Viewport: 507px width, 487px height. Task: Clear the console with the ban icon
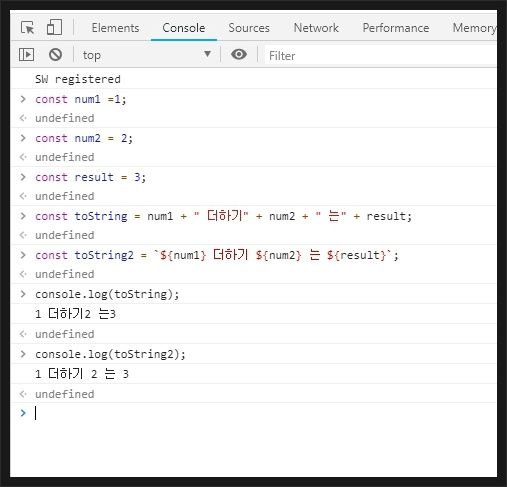[x=55, y=55]
